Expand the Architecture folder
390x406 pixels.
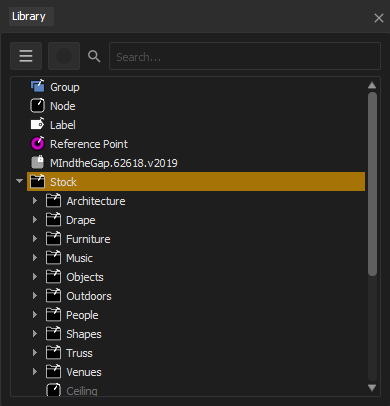(35, 201)
